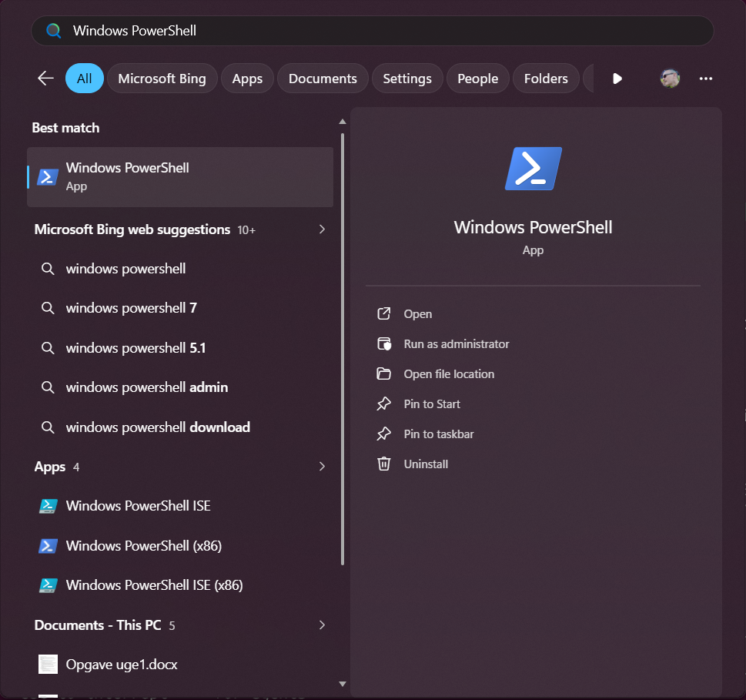Open Windows PowerShell ISE result
The height and width of the screenshot is (700, 746).
pos(180,506)
